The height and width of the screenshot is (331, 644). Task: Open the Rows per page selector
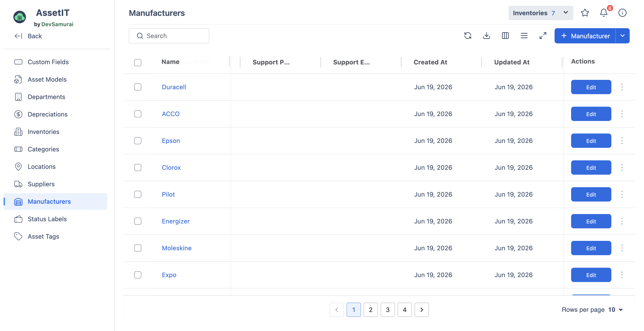615,310
